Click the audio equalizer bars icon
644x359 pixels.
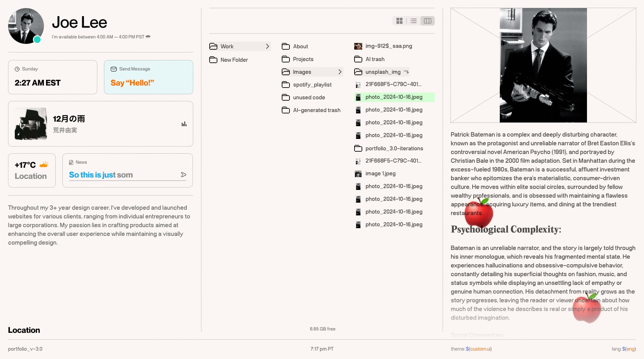pos(184,124)
